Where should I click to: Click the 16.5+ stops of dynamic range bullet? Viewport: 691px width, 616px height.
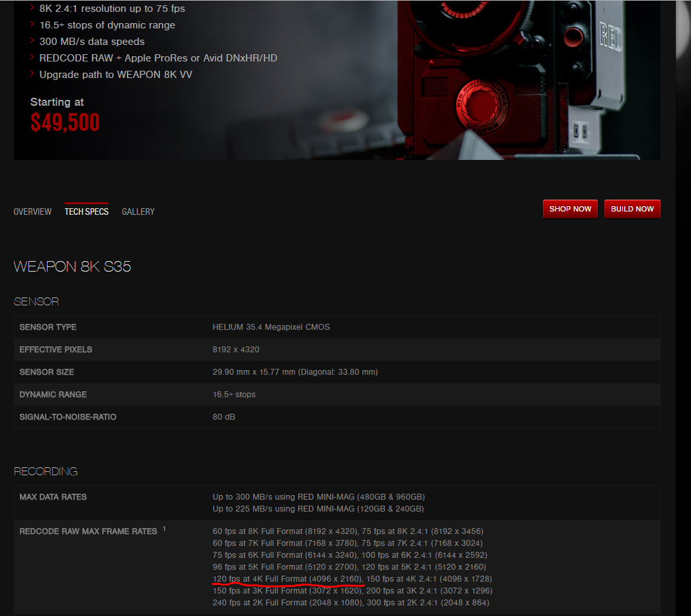[x=107, y=25]
